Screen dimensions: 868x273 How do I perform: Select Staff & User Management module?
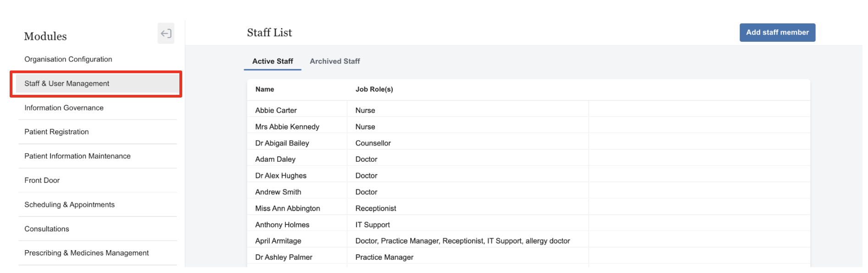point(67,84)
